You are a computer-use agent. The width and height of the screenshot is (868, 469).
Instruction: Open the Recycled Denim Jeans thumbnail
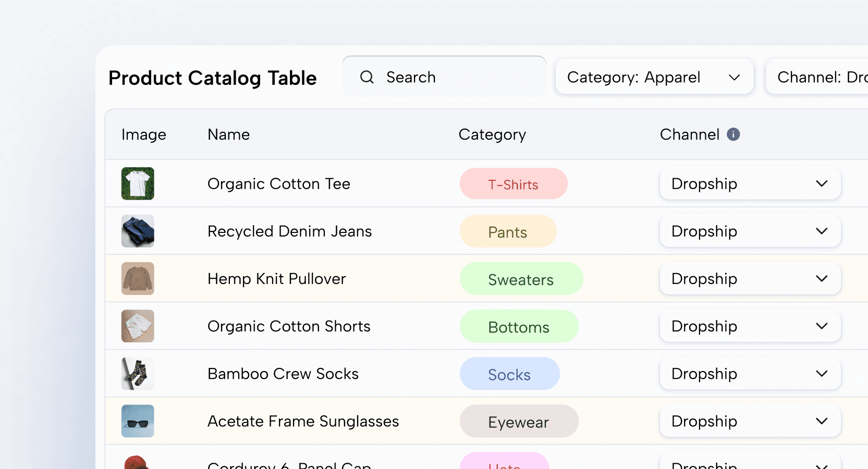pyautogui.click(x=138, y=231)
